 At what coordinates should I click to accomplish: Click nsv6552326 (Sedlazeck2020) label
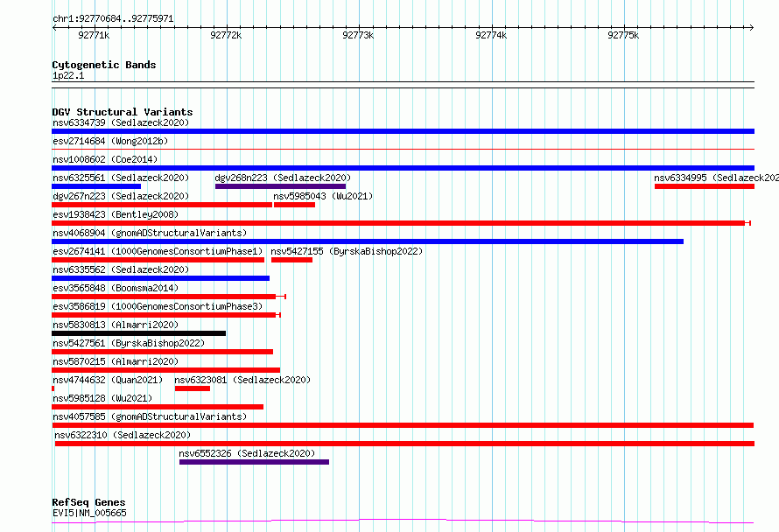[x=247, y=453]
